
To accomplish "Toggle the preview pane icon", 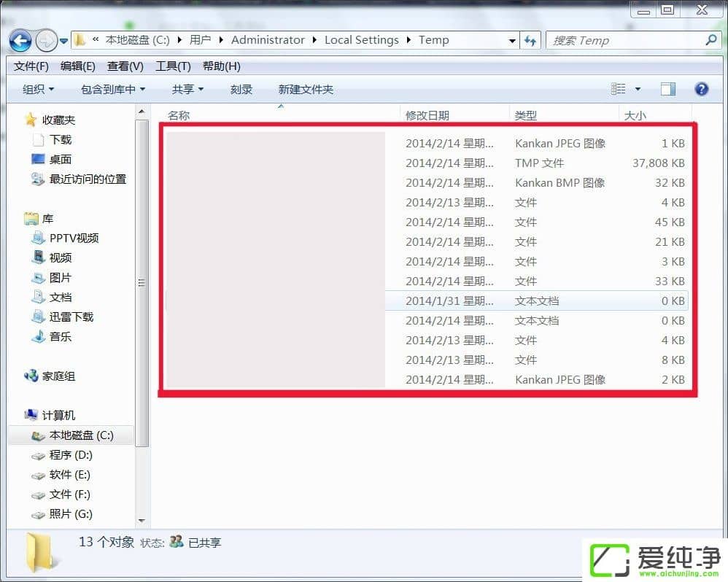I will point(667,89).
